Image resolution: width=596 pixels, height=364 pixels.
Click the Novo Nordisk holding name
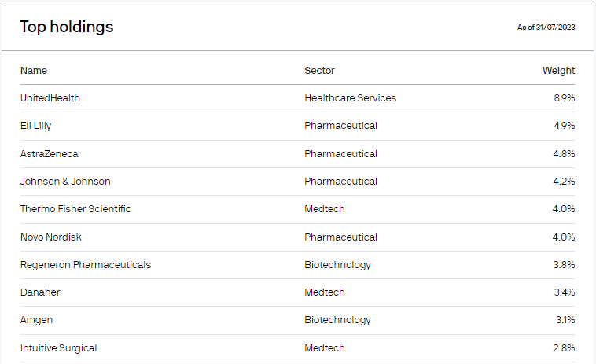tap(51, 237)
